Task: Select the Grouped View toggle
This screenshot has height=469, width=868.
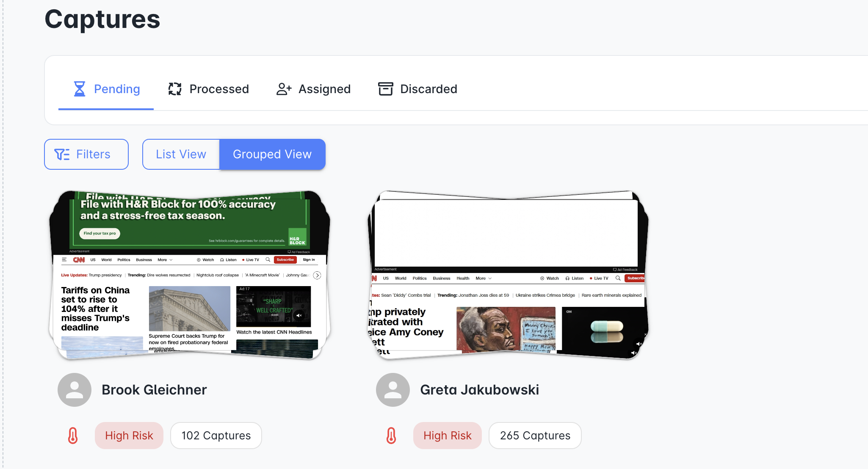Action: (x=272, y=154)
